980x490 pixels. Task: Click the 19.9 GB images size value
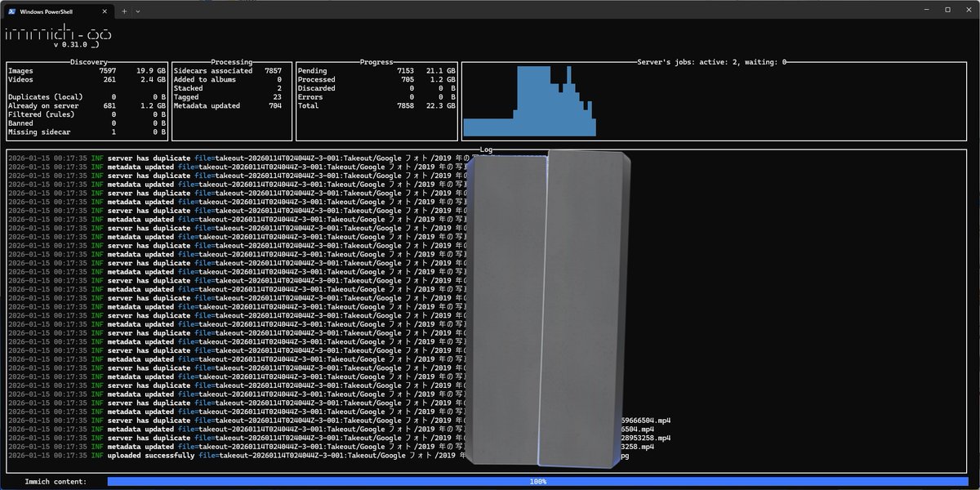pos(152,71)
